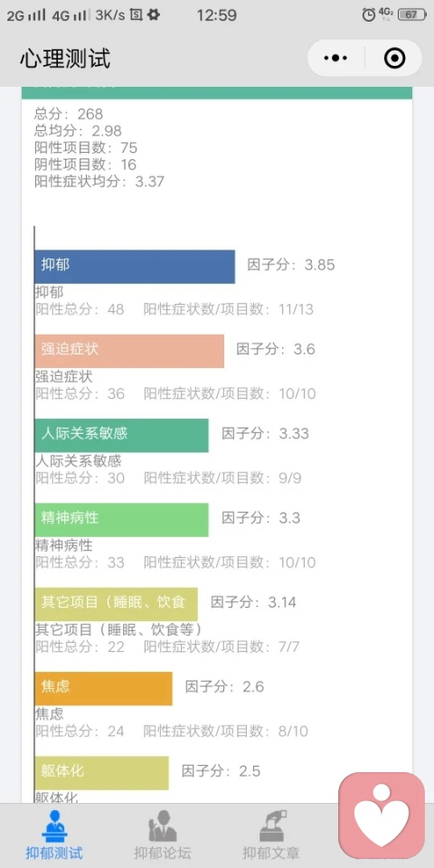This screenshot has width=434, height=868.
Task: Tap the 心理测试 page title
Action: pos(65,58)
